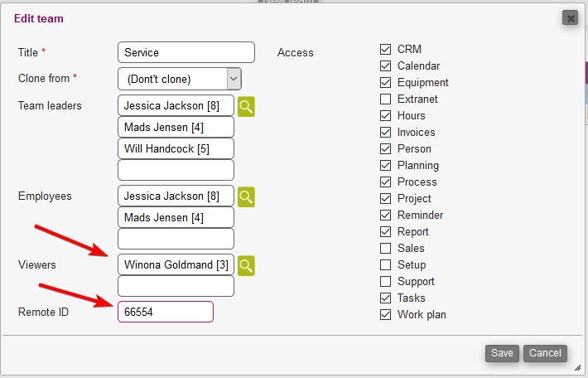The height and width of the screenshot is (378, 588).
Task: Click the Title field containing Service
Action: point(186,53)
